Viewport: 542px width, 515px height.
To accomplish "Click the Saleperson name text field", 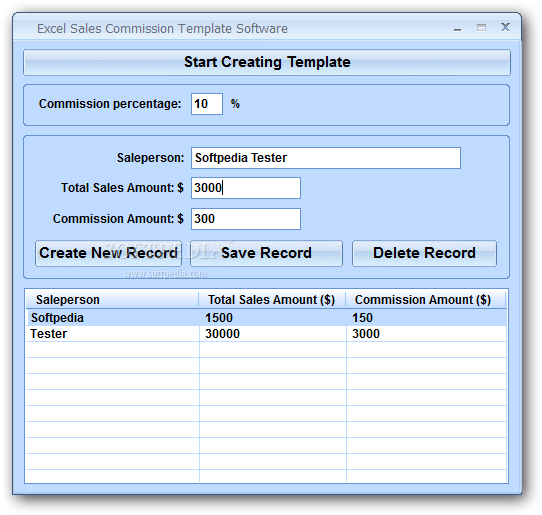I will pos(326,158).
